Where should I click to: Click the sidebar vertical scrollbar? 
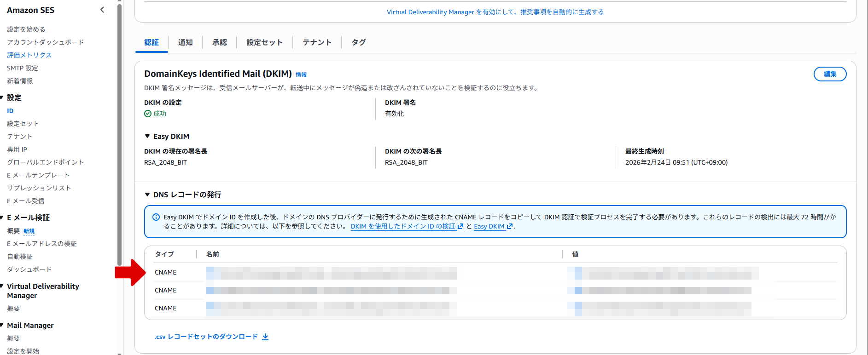[120, 138]
